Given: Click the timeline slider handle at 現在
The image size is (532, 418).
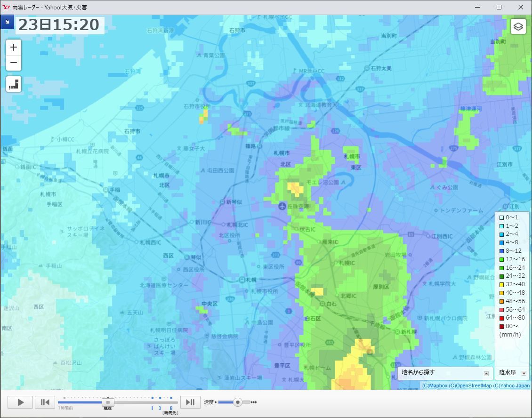Looking at the screenshot, I should tap(108, 402).
